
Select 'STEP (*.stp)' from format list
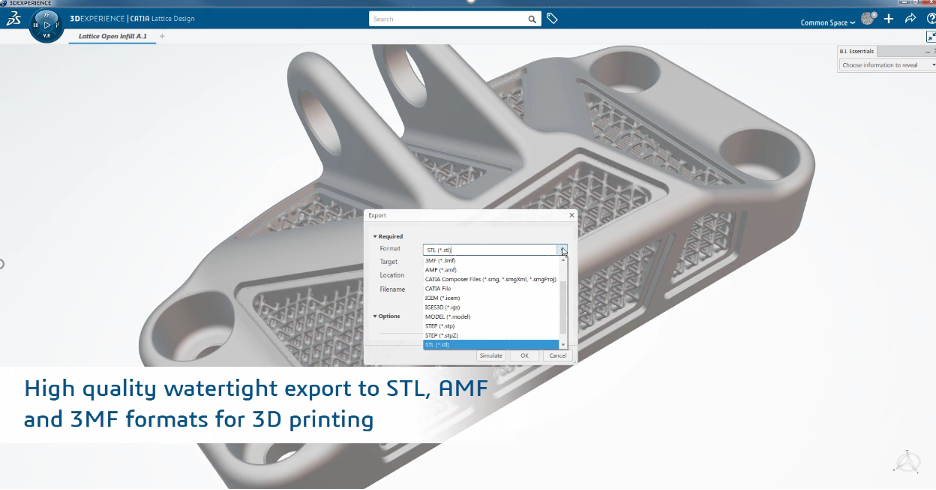point(440,325)
